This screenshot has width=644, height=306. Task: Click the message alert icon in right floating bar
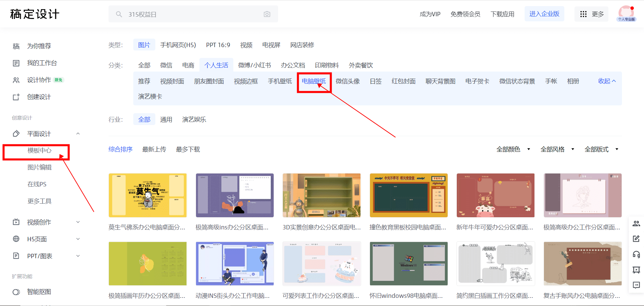636,285
